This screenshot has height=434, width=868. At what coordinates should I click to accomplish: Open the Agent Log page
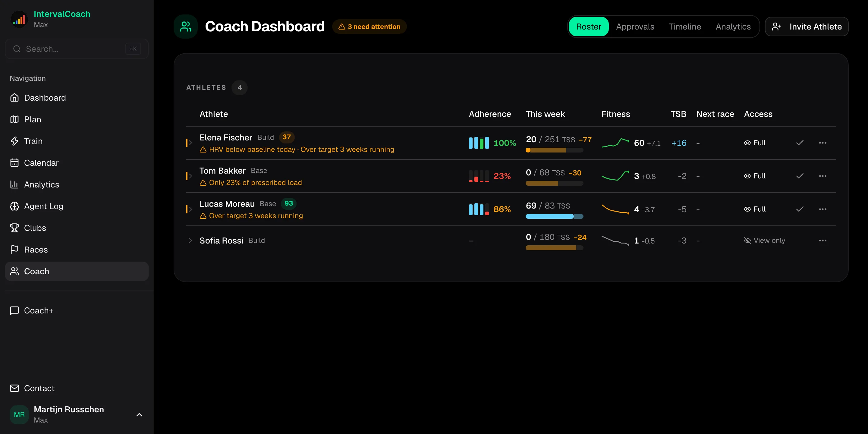pyautogui.click(x=77, y=206)
